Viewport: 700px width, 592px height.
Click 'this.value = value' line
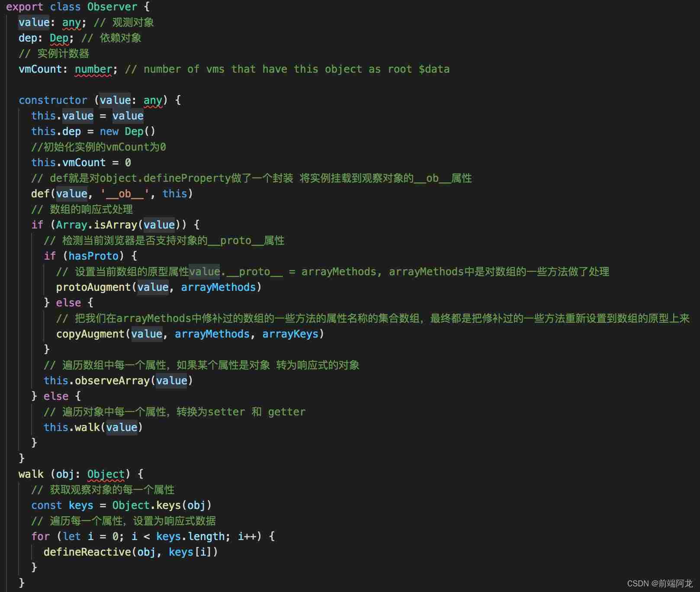pos(87,116)
